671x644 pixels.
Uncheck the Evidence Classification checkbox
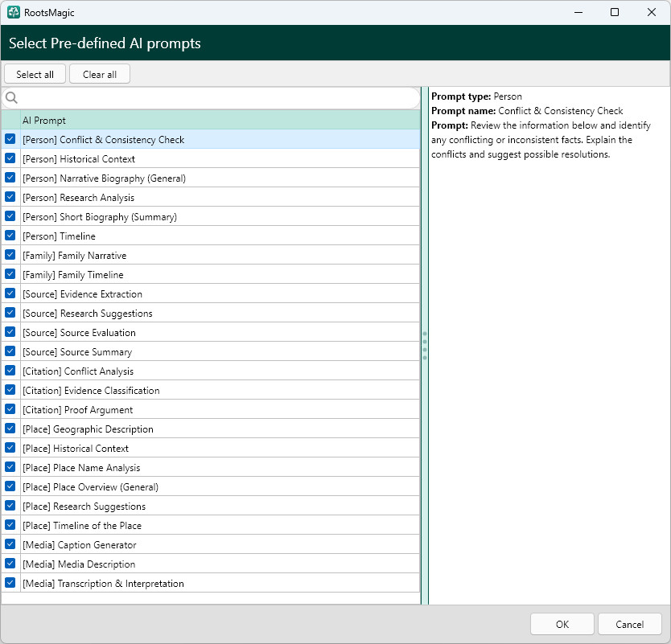10,390
